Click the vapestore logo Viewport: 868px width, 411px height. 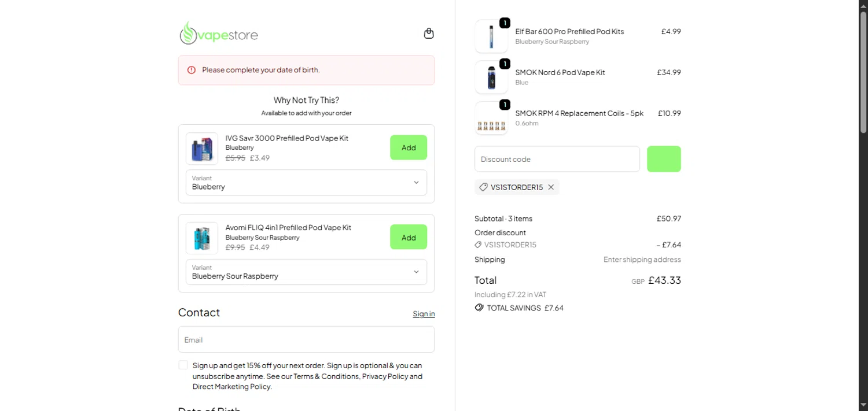pos(219,34)
